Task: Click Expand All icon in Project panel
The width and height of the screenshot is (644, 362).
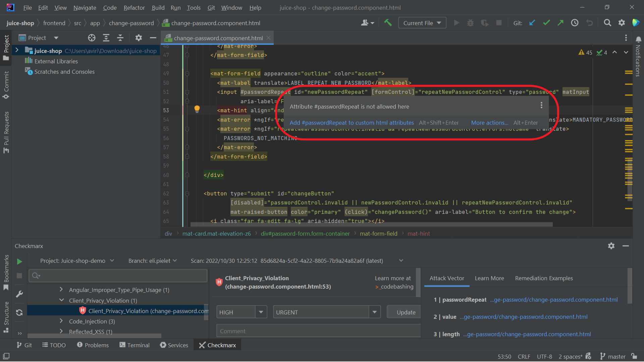Action: point(106,38)
